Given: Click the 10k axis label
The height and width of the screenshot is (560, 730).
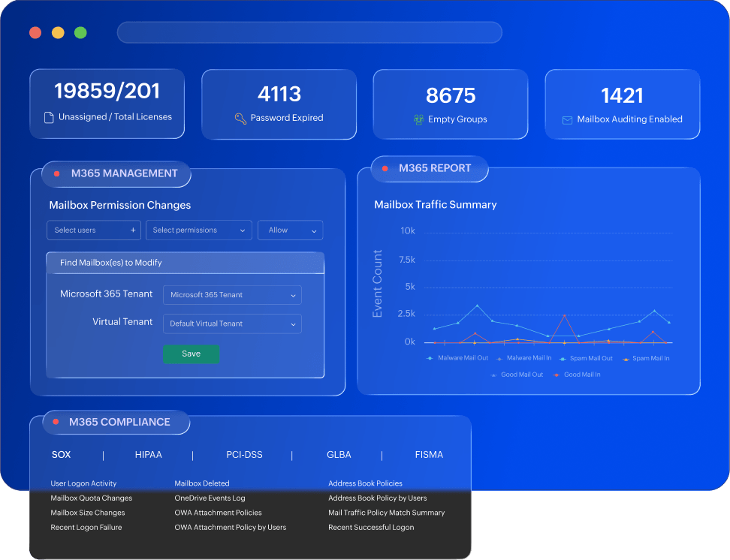Looking at the screenshot, I should (408, 231).
